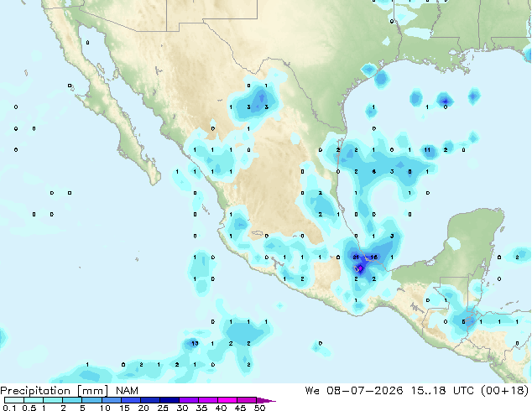Click the legend label '0.5'
The width and height of the screenshot is (532, 411).
(x=29, y=408)
